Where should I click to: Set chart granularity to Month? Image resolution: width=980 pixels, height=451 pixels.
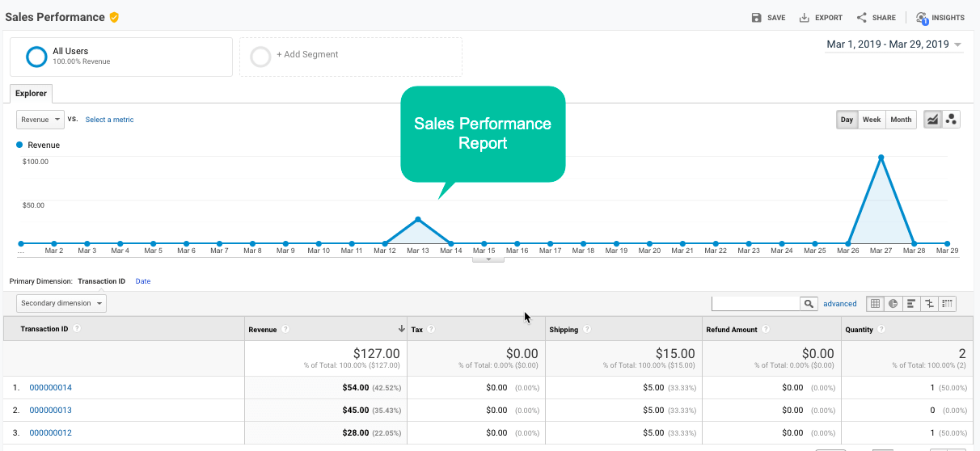click(x=901, y=120)
